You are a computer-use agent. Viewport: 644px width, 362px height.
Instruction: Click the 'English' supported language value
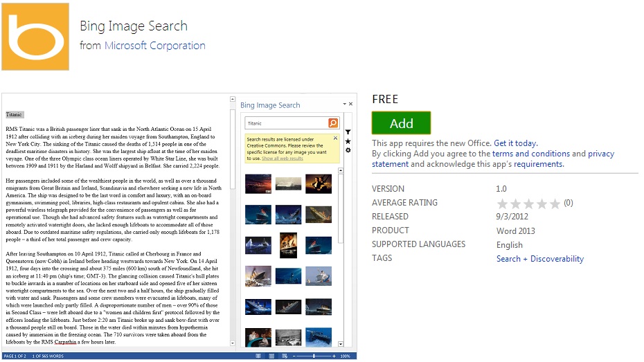click(509, 245)
